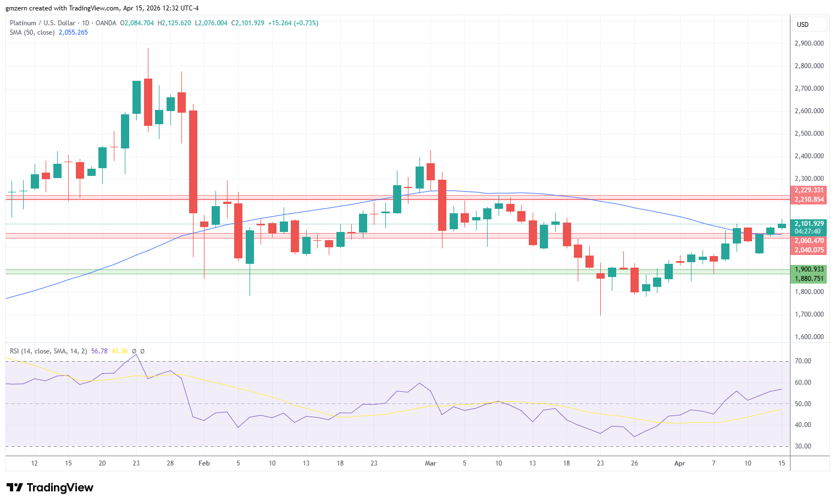Click the 2,900.000 price axis tick
The width and height of the screenshot is (835, 504).
click(x=809, y=43)
